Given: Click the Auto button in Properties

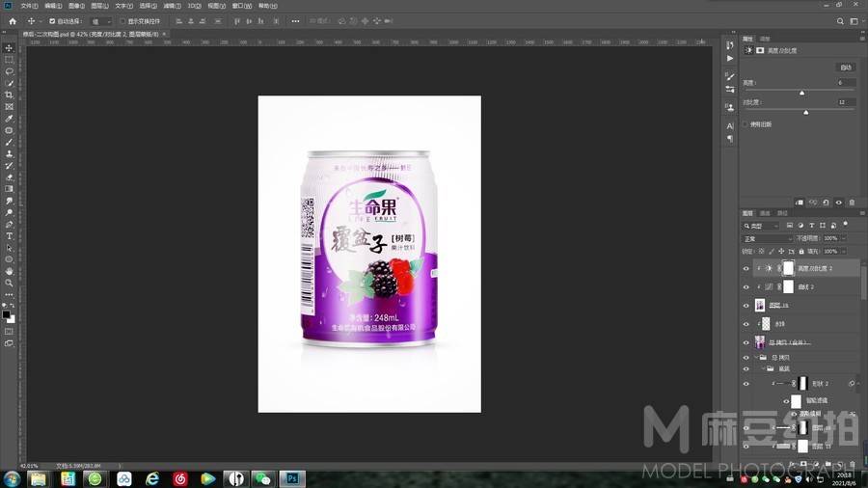Looking at the screenshot, I should [x=845, y=68].
